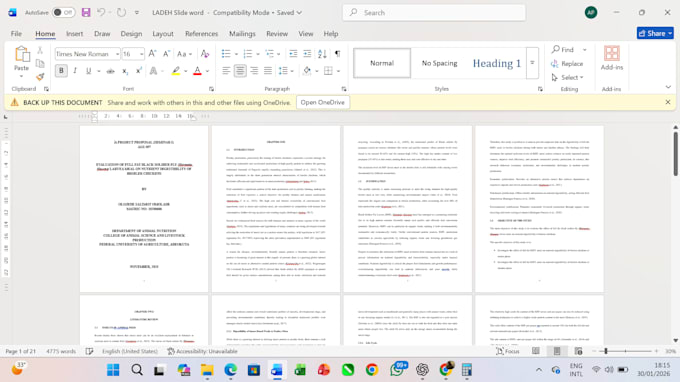Image resolution: width=680 pixels, height=382 pixels.
Task: Toggle center alignment
Action: pos(240,71)
